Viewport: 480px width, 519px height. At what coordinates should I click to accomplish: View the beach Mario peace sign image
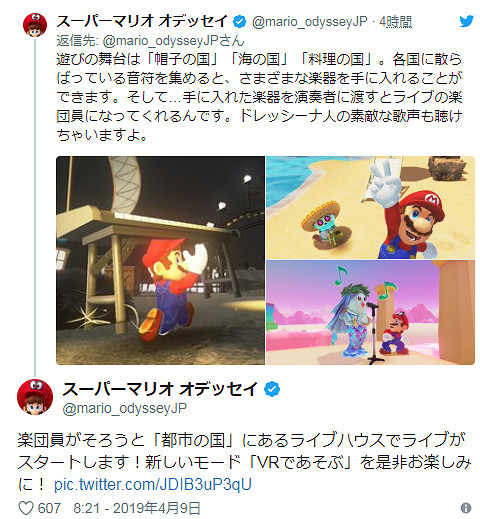tap(370, 207)
